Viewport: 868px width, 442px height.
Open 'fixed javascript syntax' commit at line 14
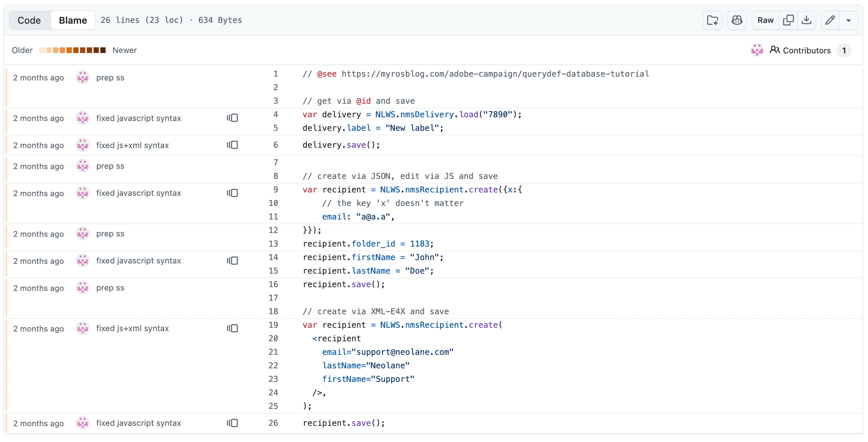pos(139,261)
